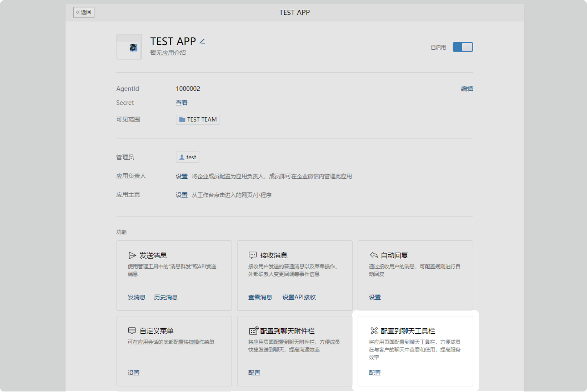This screenshot has width=587, height=392.
Task: Open 发消息 link in 发送消息 card
Action: (x=137, y=297)
